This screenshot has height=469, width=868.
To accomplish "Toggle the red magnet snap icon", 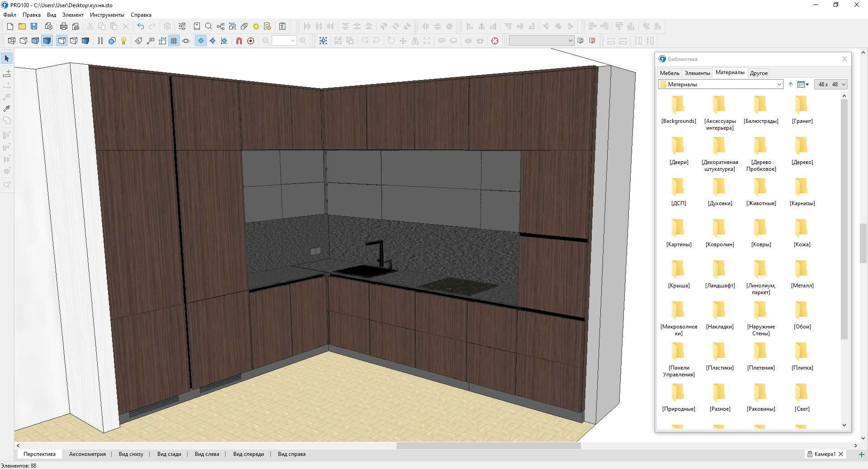I will 239,41.
